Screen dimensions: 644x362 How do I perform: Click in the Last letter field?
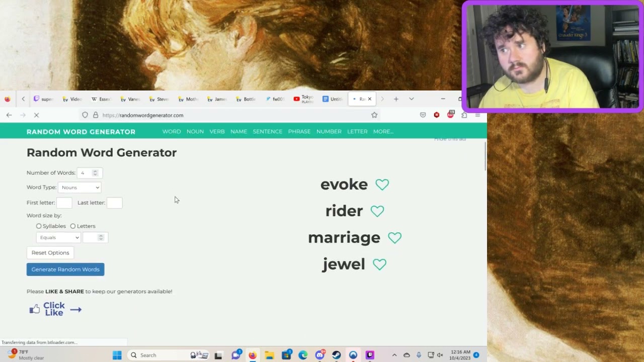coord(115,203)
